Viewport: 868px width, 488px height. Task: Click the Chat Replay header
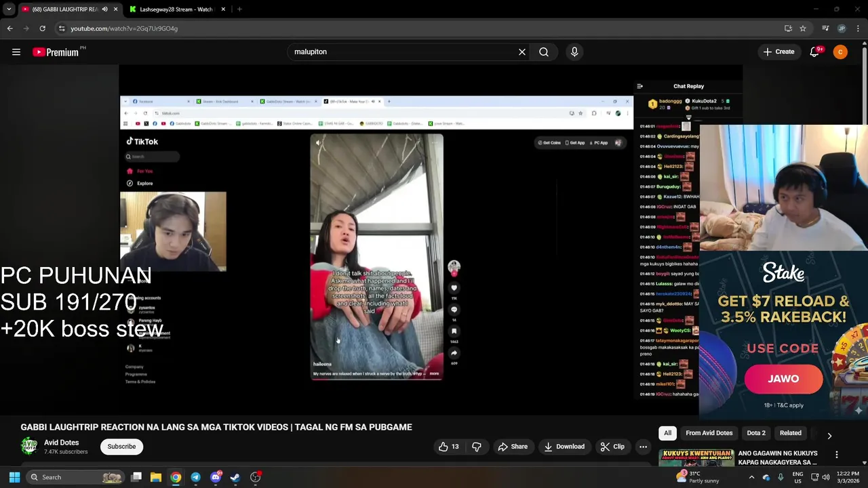tap(688, 86)
